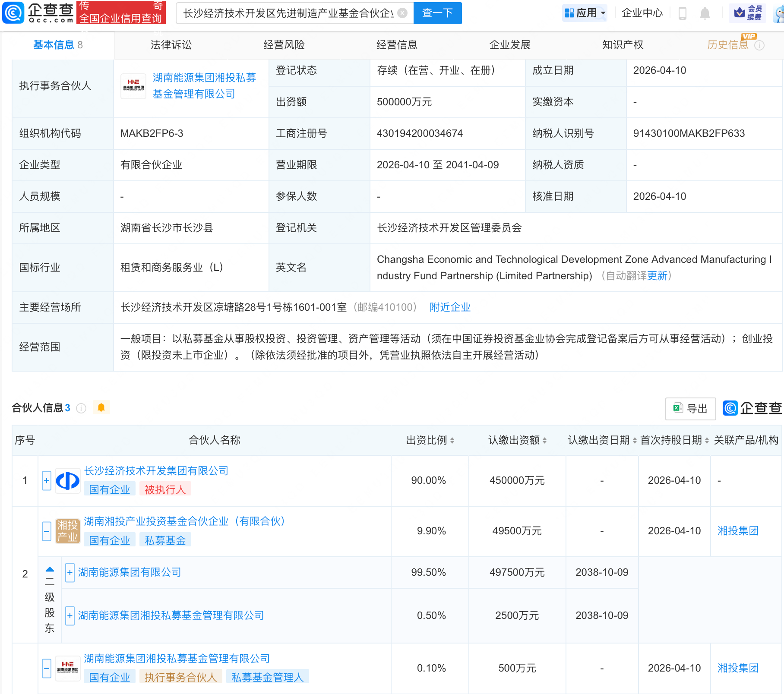
Task: Collapse the 二级股东 section arrow
Action: pyautogui.click(x=49, y=571)
